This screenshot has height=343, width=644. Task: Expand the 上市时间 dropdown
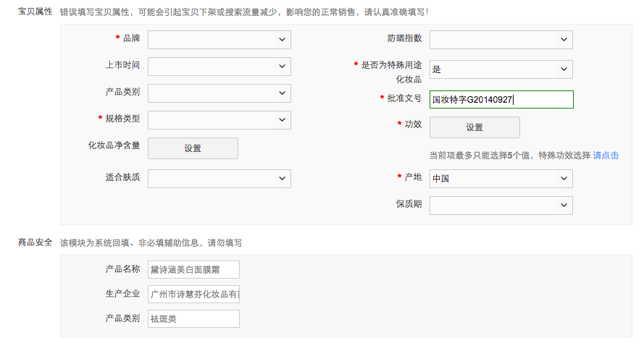tap(219, 67)
